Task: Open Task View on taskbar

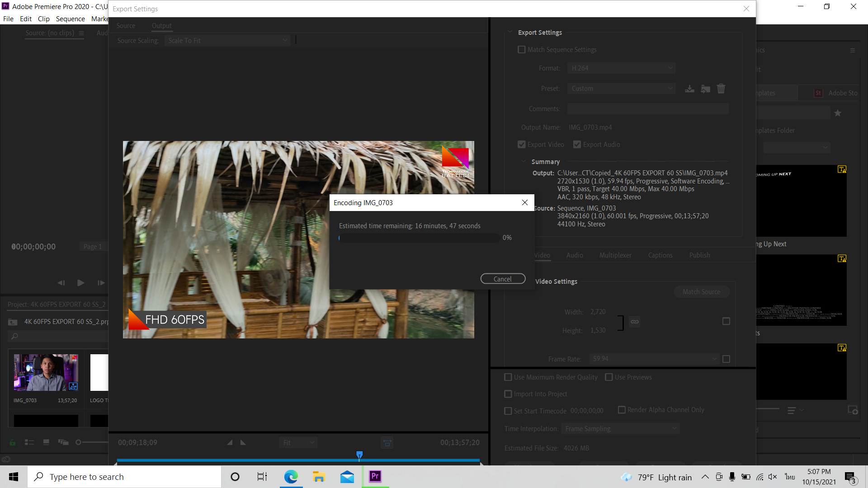Action: (x=262, y=477)
